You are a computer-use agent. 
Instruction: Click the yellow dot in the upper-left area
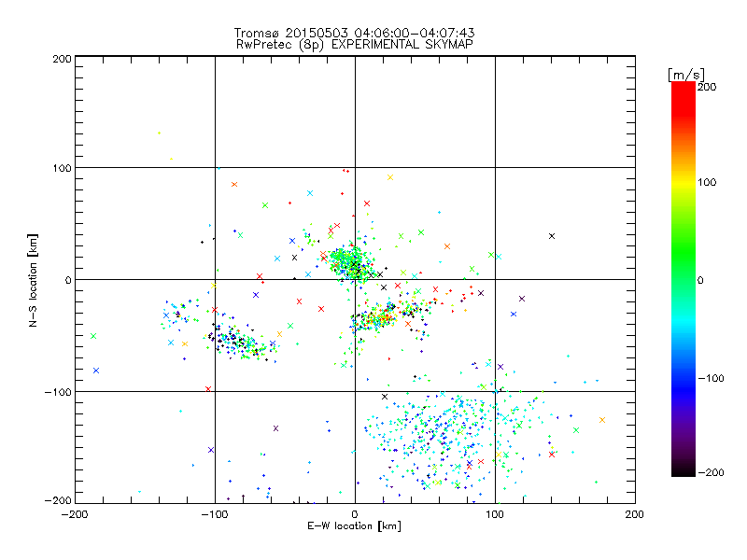click(x=159, y=133)
